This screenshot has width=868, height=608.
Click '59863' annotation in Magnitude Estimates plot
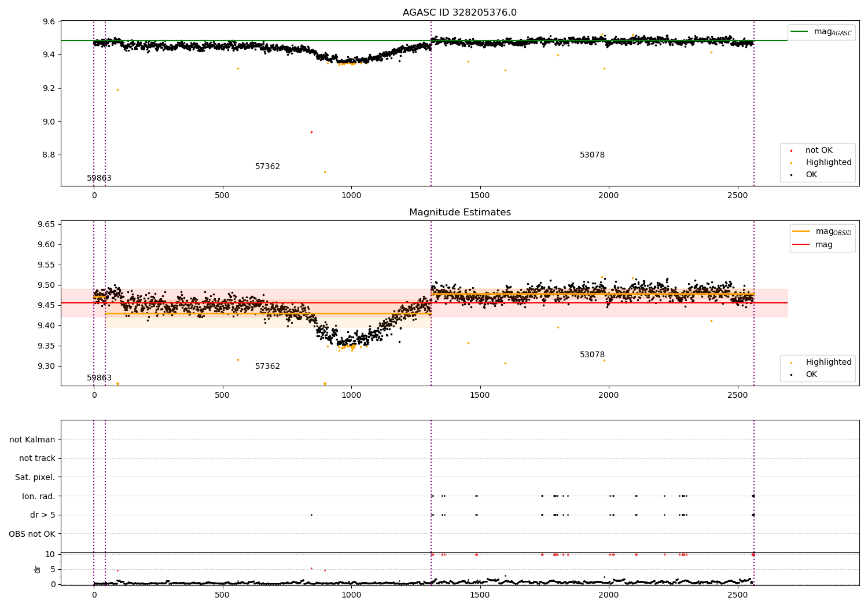tap(100, 378)
